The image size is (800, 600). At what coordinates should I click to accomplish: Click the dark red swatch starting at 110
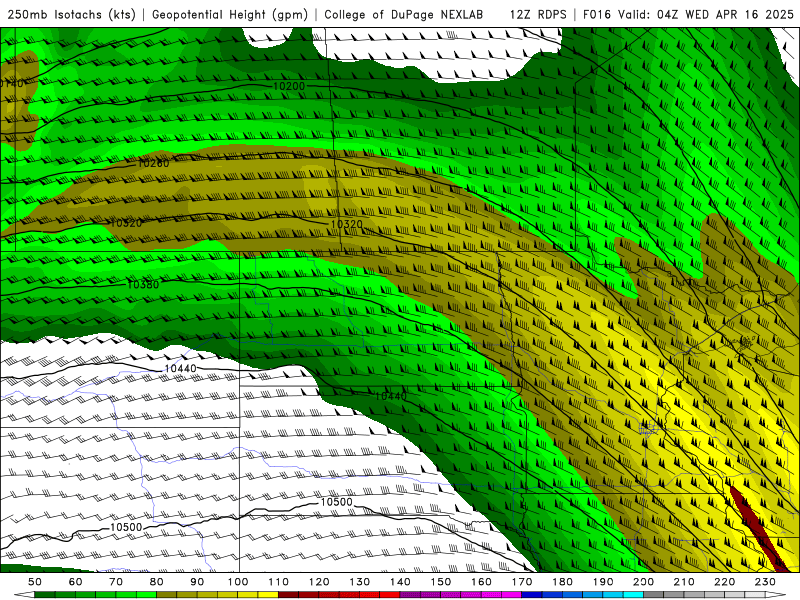tap(288, 595)
